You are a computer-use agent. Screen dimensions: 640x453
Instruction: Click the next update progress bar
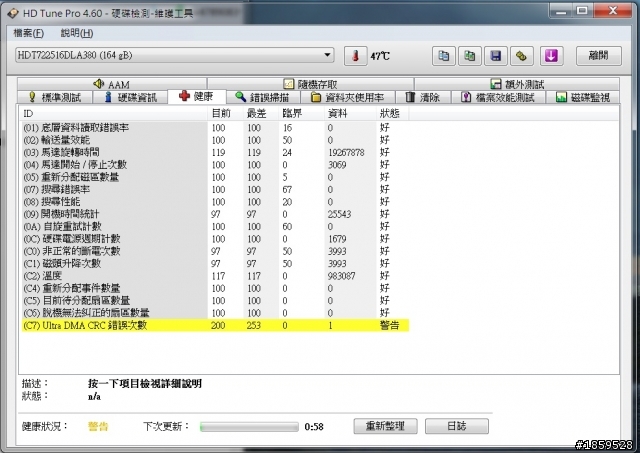249,427
